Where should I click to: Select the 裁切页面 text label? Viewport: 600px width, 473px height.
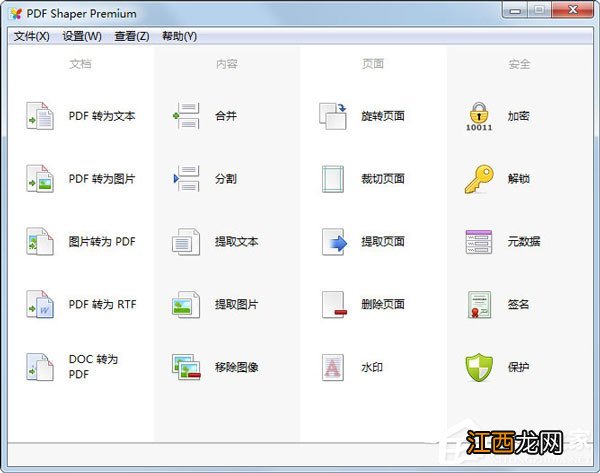pyautogui.click(x=383, y=179)
